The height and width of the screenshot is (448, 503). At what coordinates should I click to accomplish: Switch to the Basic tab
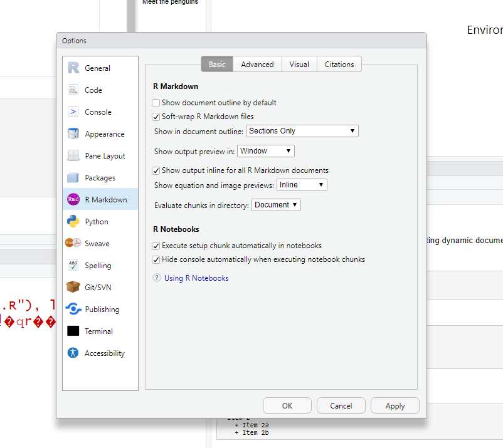coord(217,64)
